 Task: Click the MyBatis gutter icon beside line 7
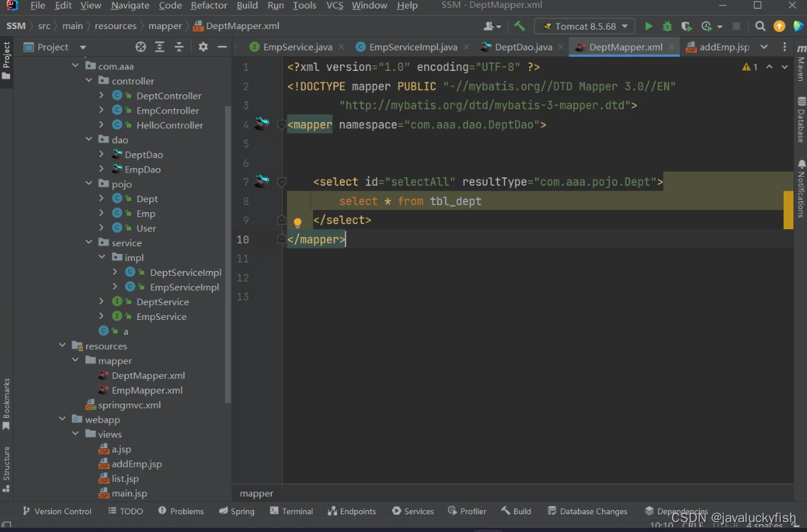[x=261, y=182]
